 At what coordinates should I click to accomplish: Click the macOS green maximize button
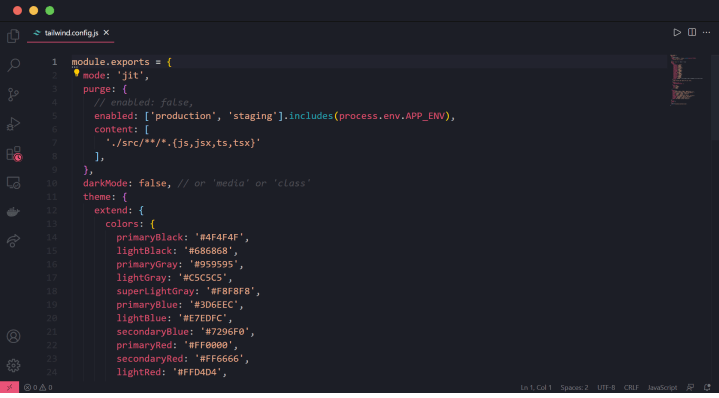point(50,11)
